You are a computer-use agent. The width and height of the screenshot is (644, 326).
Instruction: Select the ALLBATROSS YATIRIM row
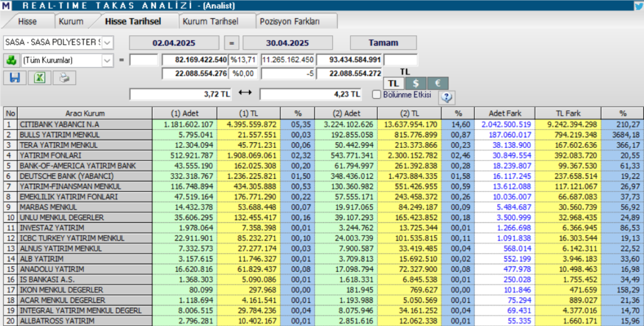(x=323, y=321)
